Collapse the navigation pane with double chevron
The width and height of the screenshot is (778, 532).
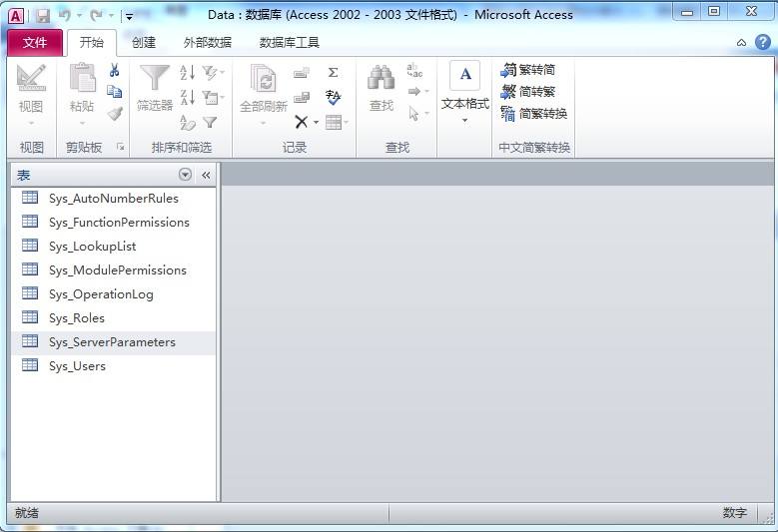click(206, 175)
